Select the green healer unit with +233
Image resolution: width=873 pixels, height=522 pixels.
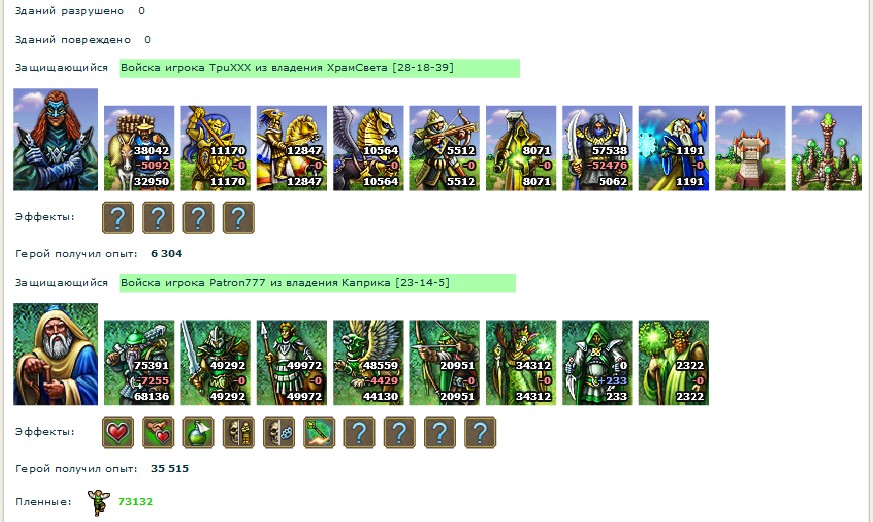(597, 363)
